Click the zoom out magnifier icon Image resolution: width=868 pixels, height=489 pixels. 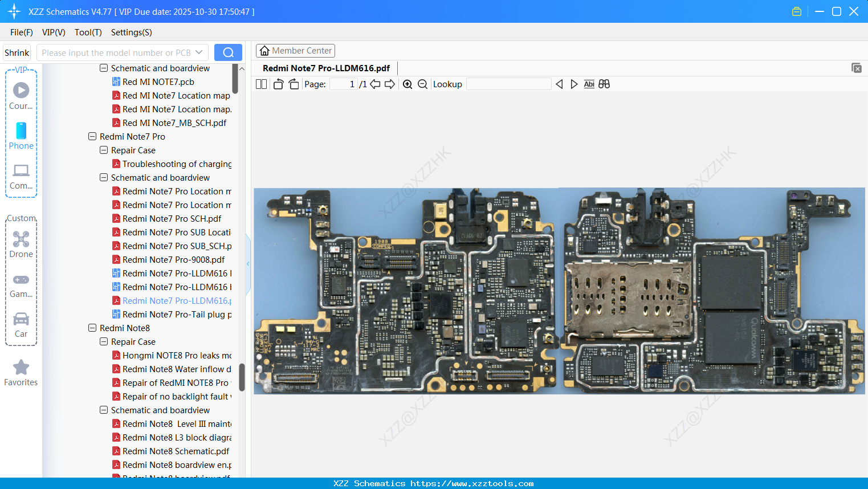point(422,84)
